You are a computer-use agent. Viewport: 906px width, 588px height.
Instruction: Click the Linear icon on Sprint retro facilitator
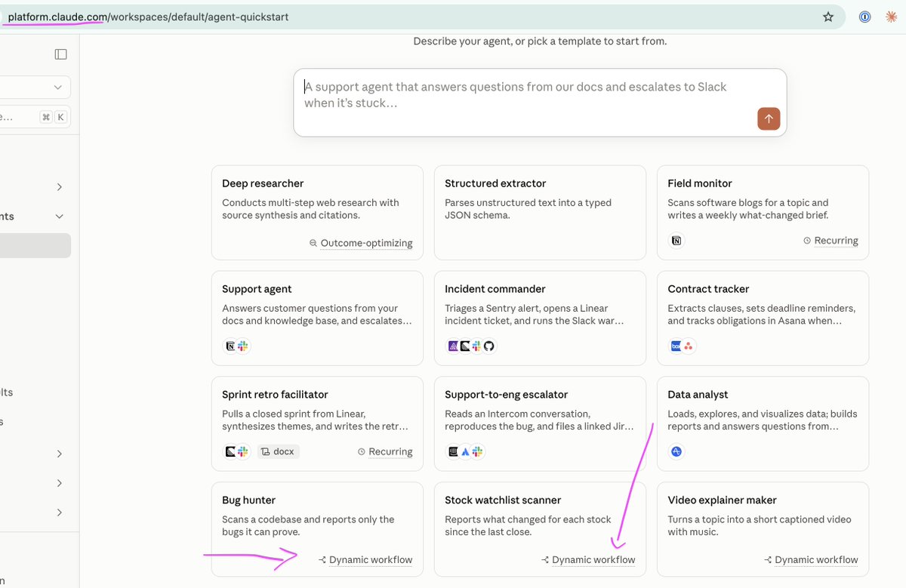[231, 452]
